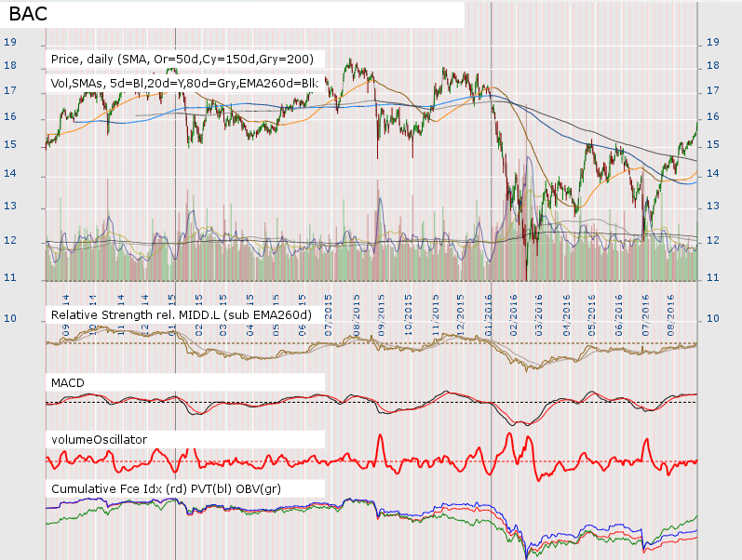
Task: Click price 18 on left axis
Action: 10,65
